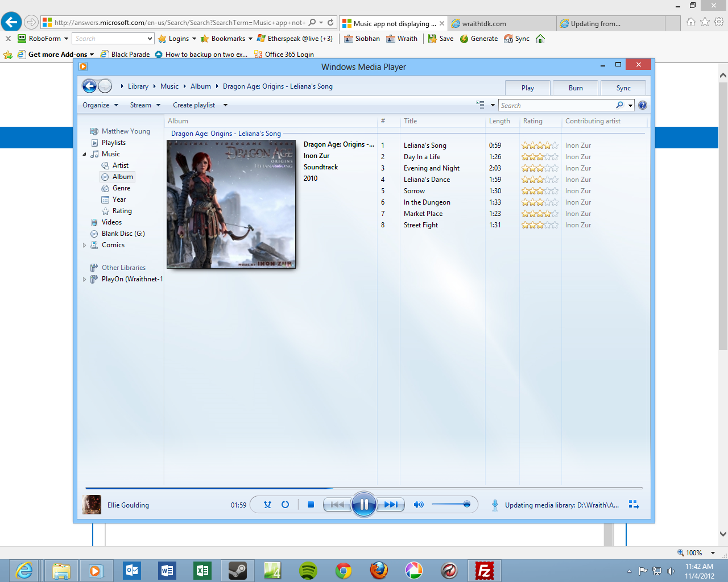The width and height of the screenshot is (728, 582).
Task: Pause the current song
Action: [x=364, y=505]
